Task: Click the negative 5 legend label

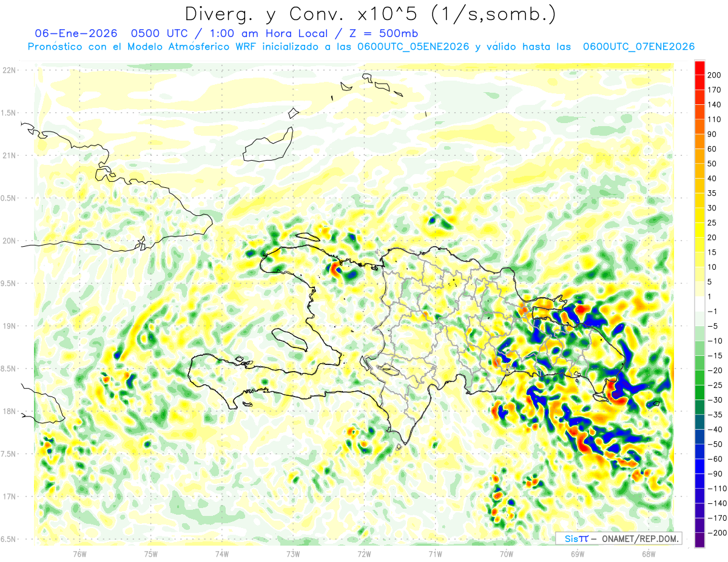Action: pyautogui.click(x=713, y=326)
